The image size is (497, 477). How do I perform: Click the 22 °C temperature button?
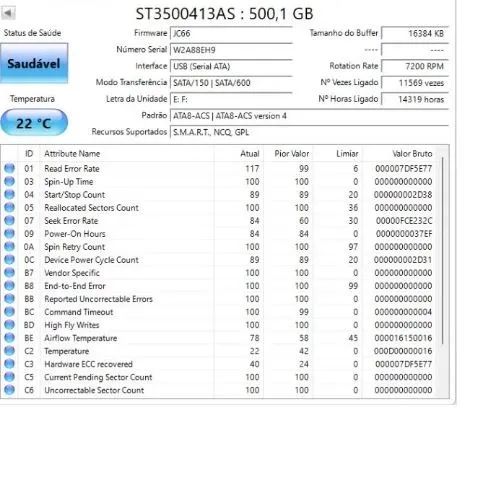tap(34, 123)
